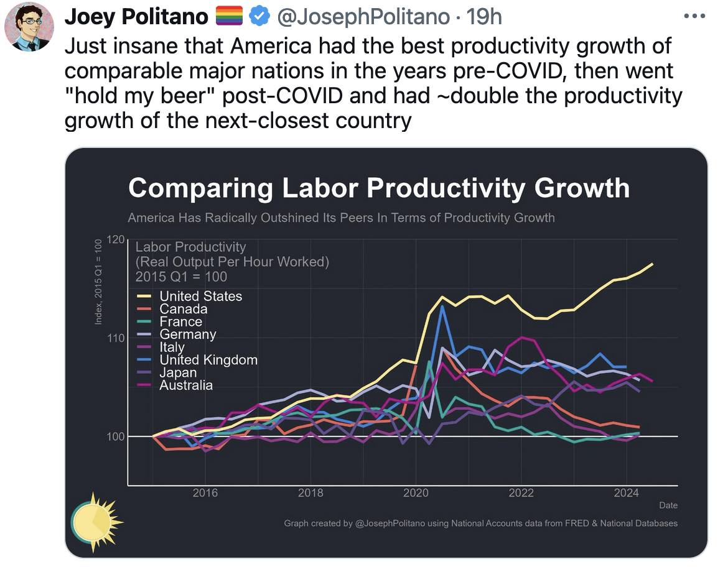Click the 2024 x-axis label

[x=627, y=494]
